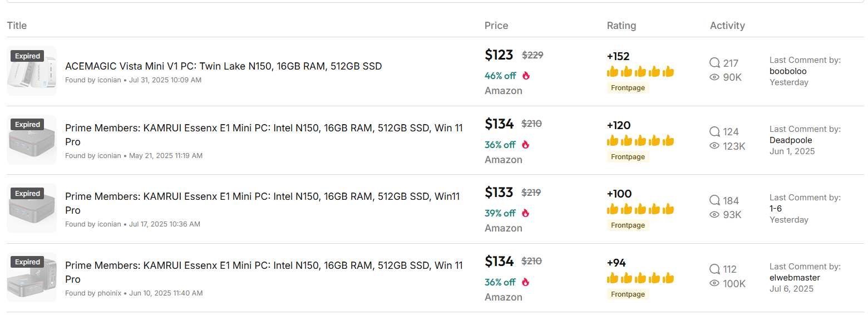Open the $133 KAMRUI Essenx E1 deal title
The height and width of the screenshot is (315, 868).
263,203
